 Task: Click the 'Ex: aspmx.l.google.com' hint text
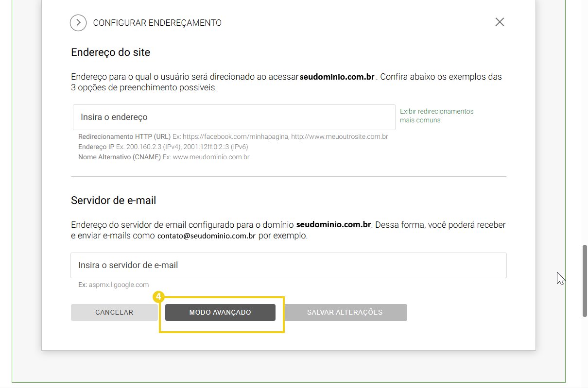coord(113,285)
